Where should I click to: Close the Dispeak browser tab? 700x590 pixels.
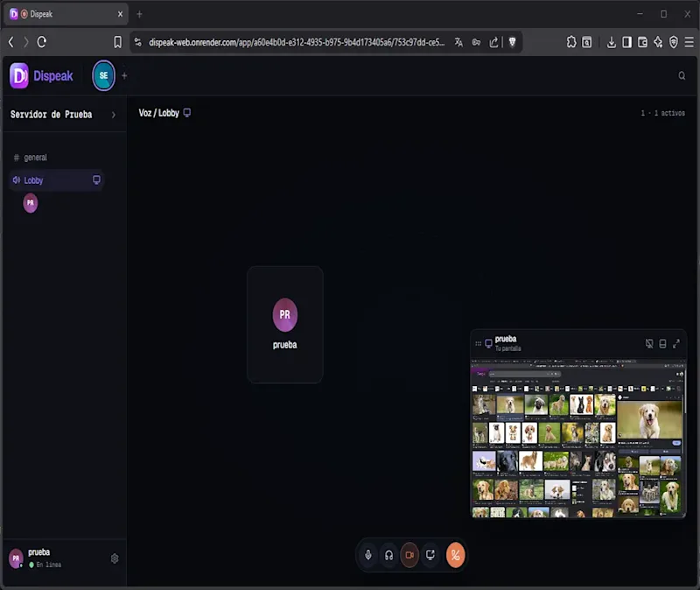pyautogui.click(x=120, y=14)
